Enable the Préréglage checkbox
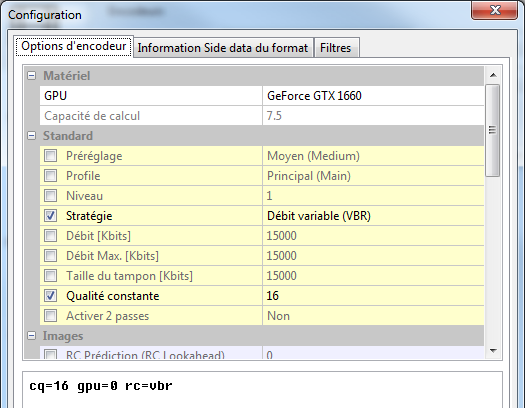 click(51, 156)
